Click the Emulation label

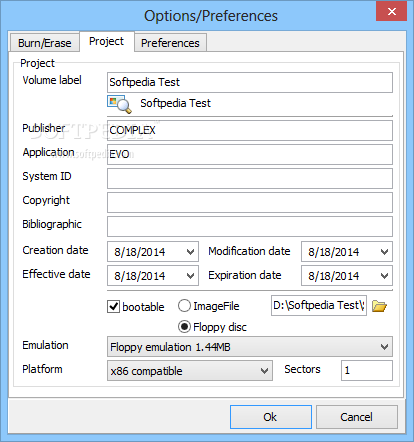[x=45, y=345]
